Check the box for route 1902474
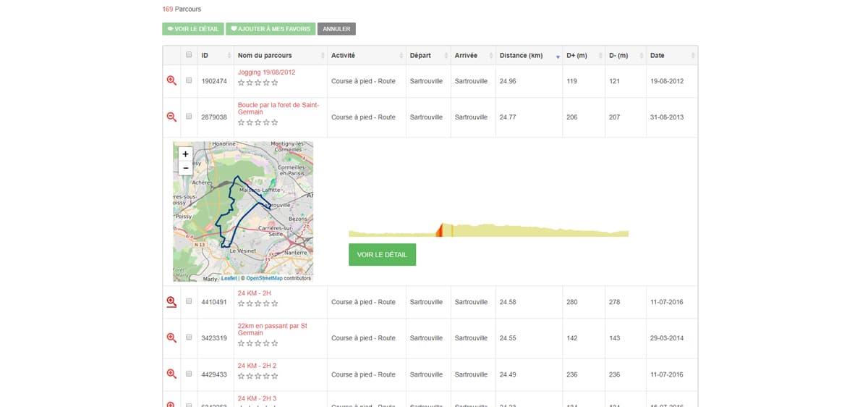This screenshot has width=868, height=407. click(189, 80)
